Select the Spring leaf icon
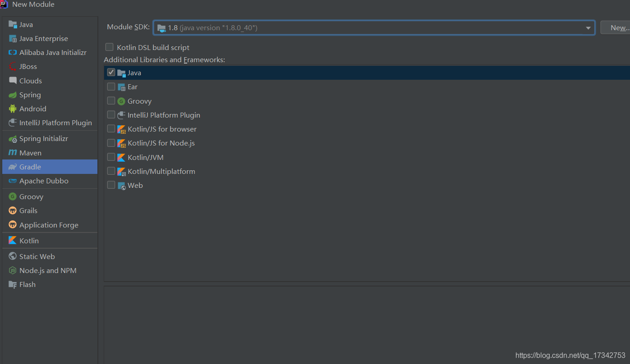This screenshot has width=630, height=364. point(13,95)
